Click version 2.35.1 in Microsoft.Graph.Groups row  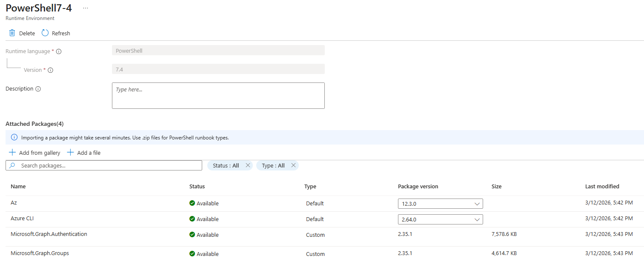[x=405, y=253]
